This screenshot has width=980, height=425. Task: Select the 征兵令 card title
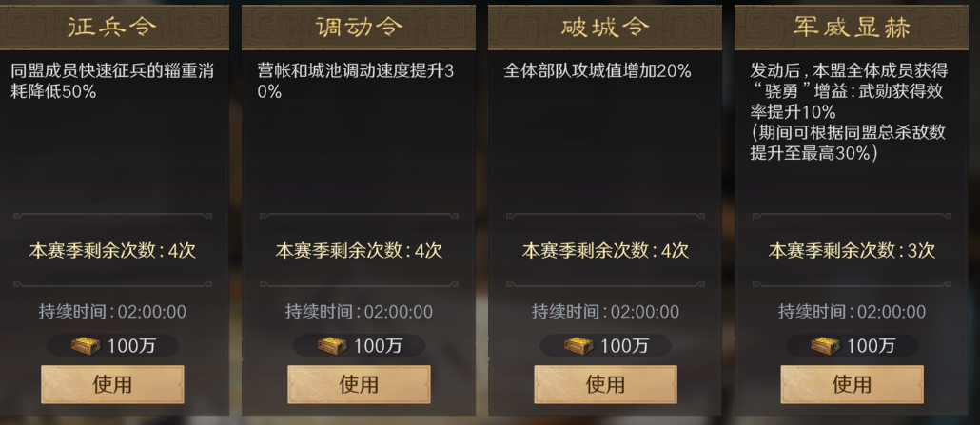112,27
